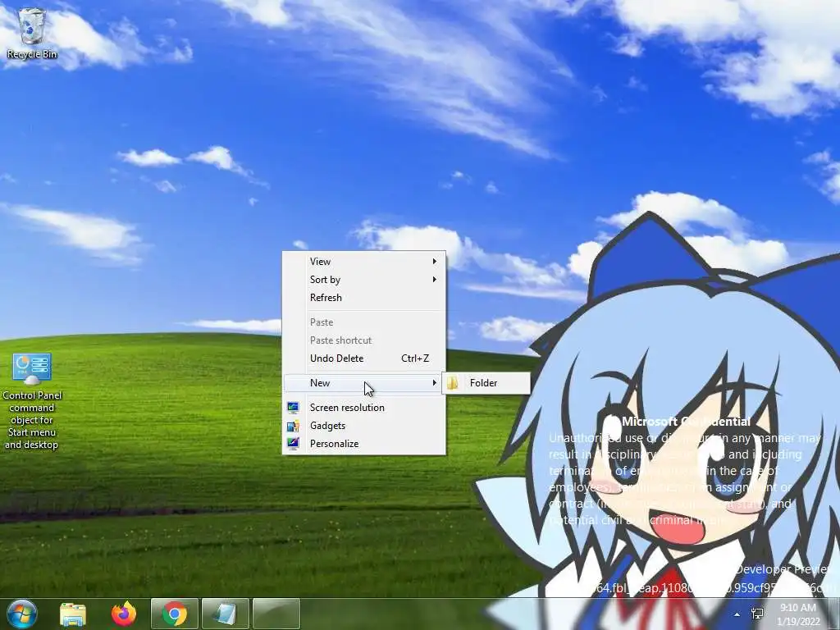The image size is (840, 630).
Task: Select the Control Panel command object icon
Action: (32, 400)
